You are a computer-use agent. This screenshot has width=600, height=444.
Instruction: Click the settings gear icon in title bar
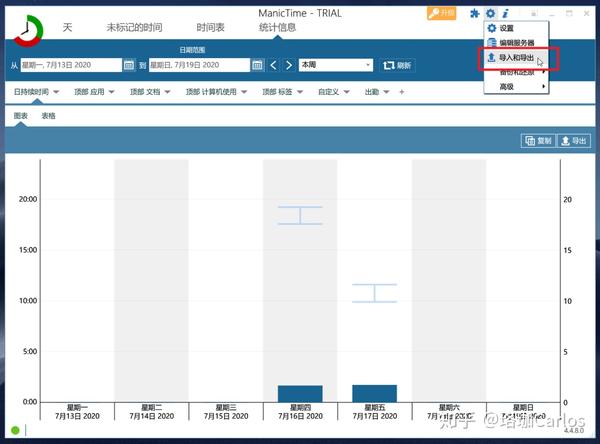coord(490,14)
